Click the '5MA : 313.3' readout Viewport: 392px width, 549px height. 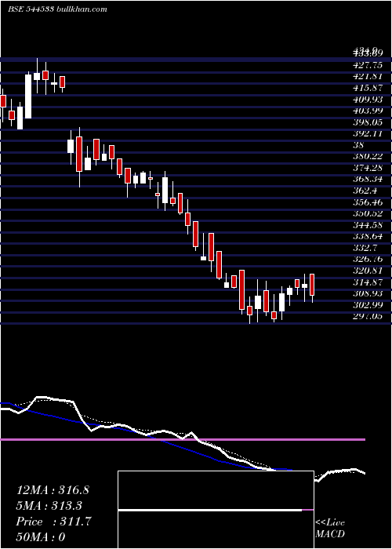tap(49, 506)
